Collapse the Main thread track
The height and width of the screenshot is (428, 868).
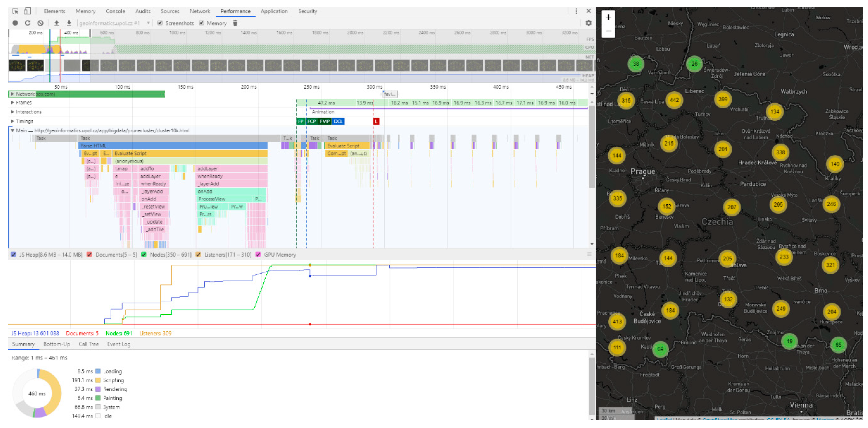coord(13,131)
